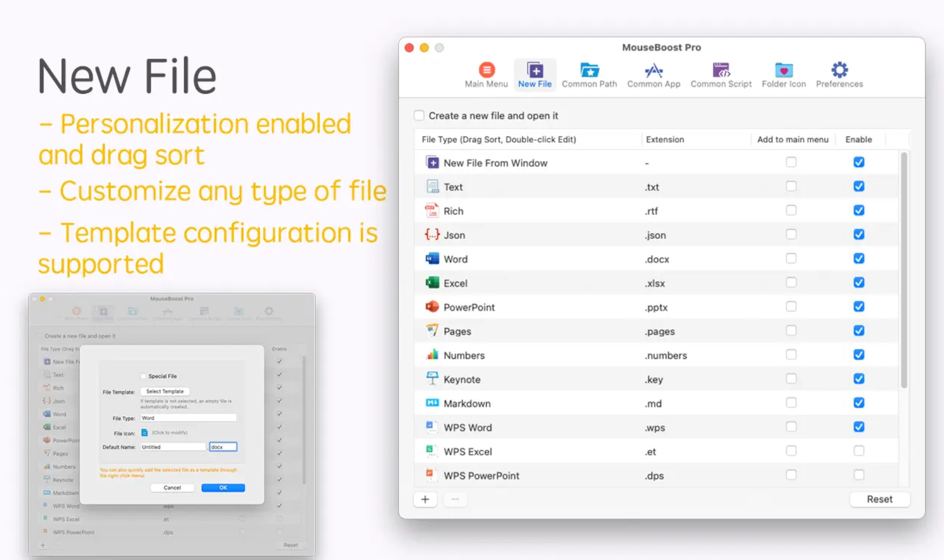
Task: Open the Common Path tab
Action: point(589,75)
